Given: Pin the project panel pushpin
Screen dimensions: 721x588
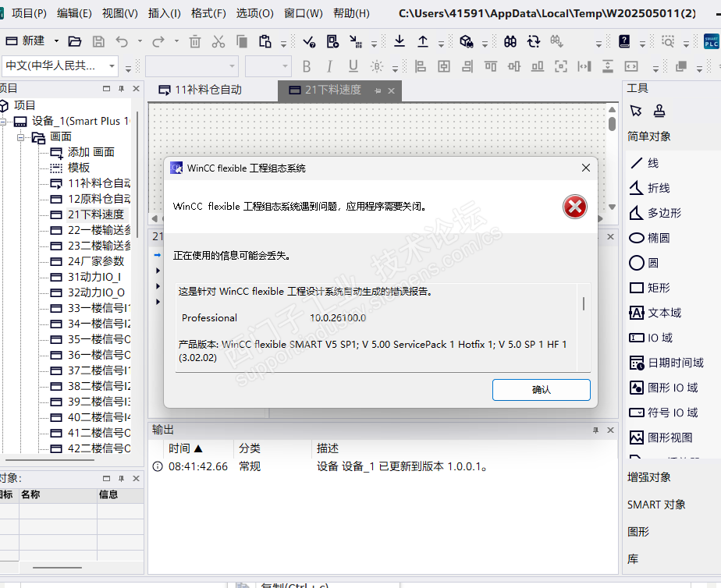Looking at the screenshot, I should click(x=121, y=89).
